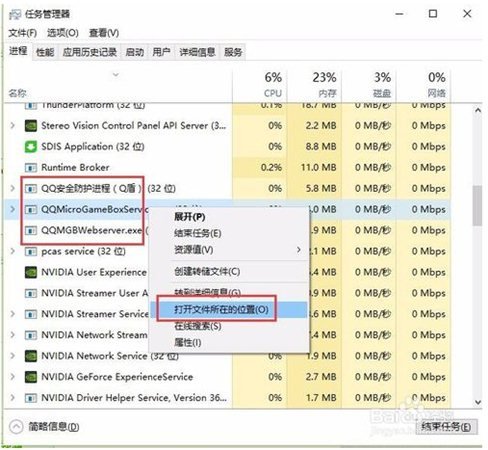Open the 文件(F) menu
The image size is (488, 450).
point(22,33)
